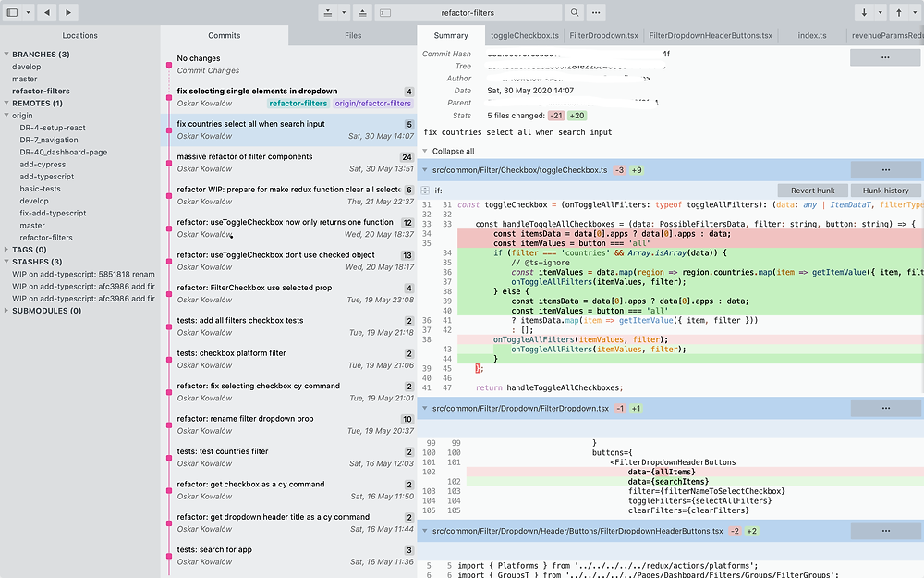The width and height of the screenshot is (924, 578).
Task: Open the toolbar more options ellipsis
Action: point(596,12)
